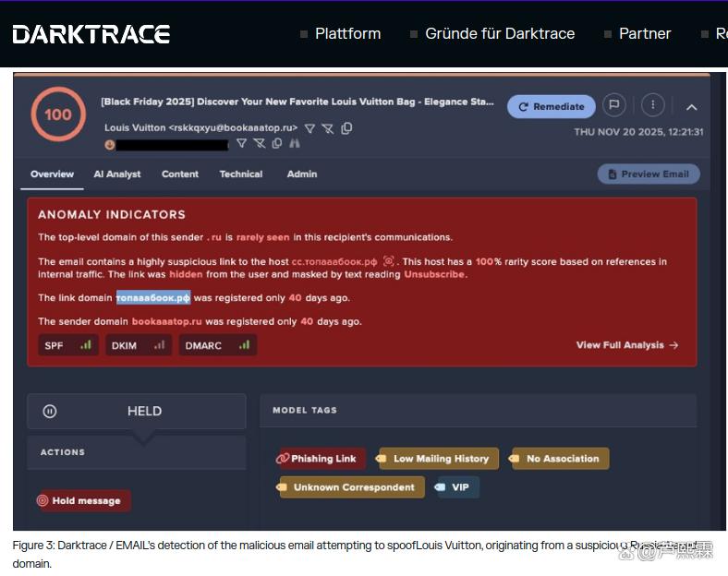Click the DKIM status badge
The width and height of the screenshot is (728, 576).
pyautogui.click(x=139, y=345)
